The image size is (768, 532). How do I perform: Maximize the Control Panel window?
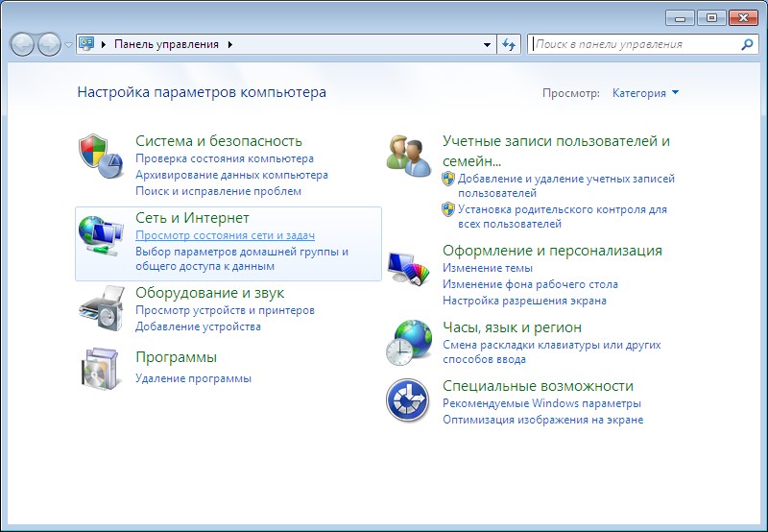(x=711, y=18)
